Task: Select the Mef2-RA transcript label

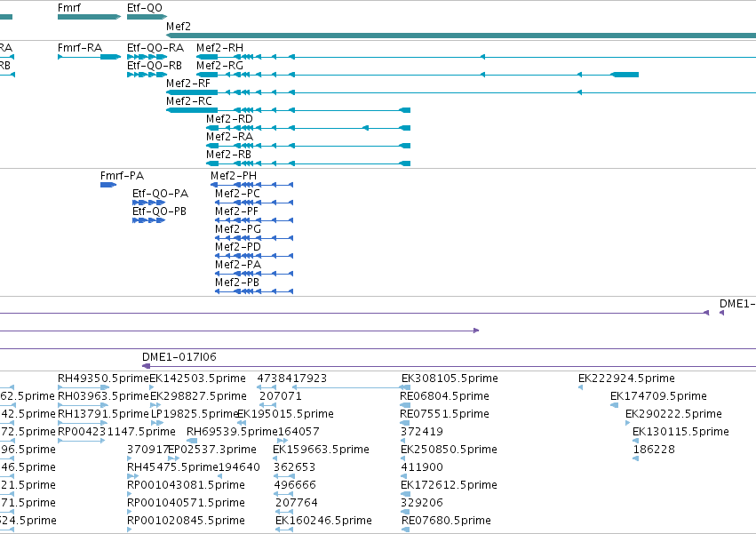Action: click(x=229, y=137)
